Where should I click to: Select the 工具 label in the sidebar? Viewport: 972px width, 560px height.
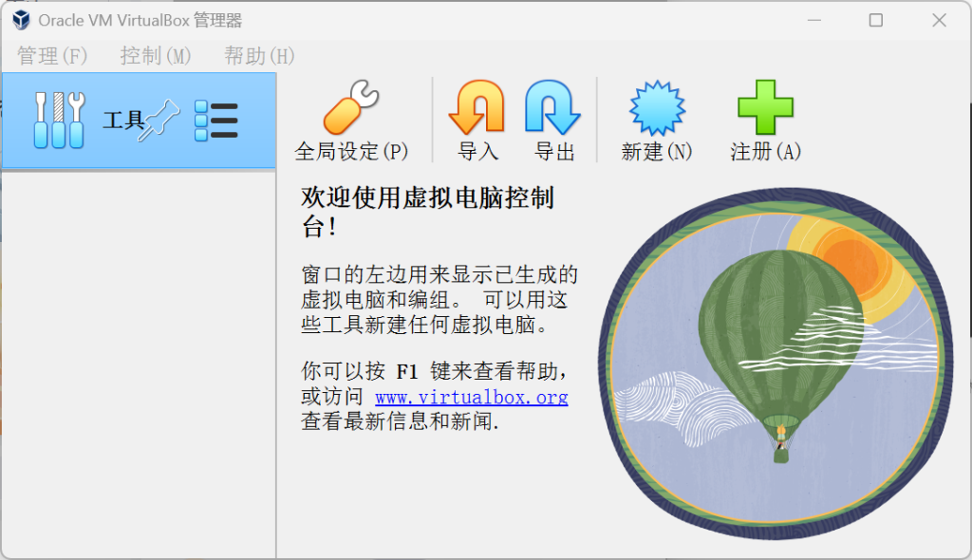point(122,121)
